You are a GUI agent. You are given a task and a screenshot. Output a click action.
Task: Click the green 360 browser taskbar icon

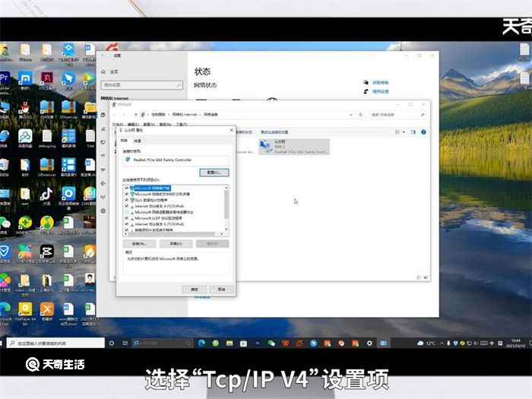coord(215,344)
